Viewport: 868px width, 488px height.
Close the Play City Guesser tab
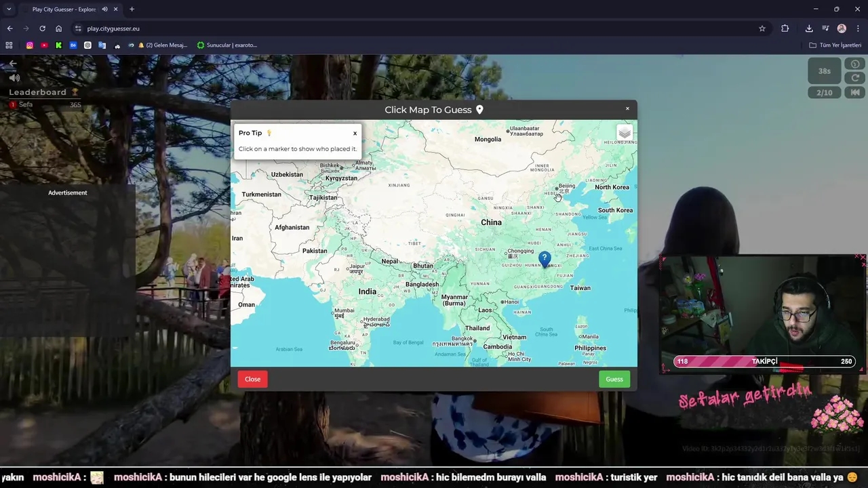pos(116,9)
